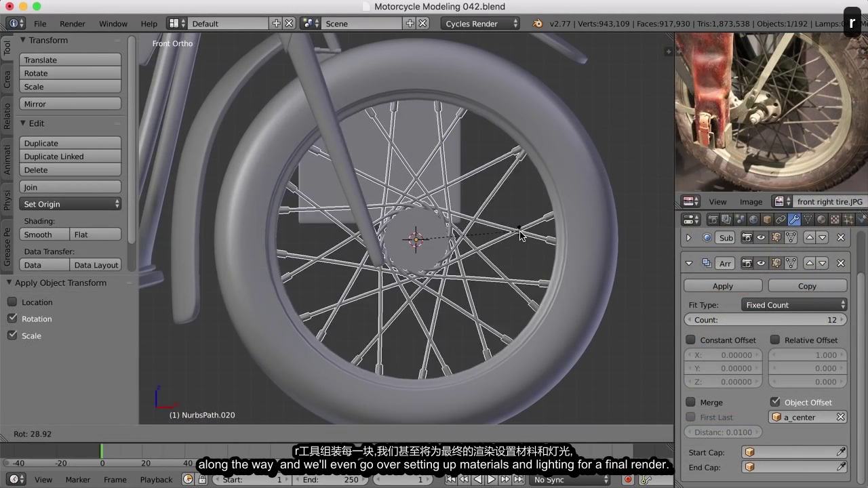The image size is (868, 488).
Task: Open the Render Layers properties tab
Action: pyautogui.click(x=726, y=220)
